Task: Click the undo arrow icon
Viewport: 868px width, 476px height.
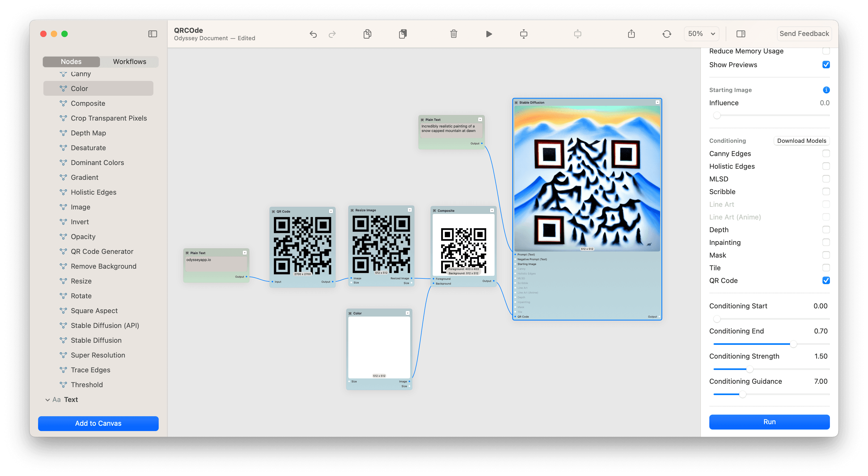Action: (313, 34)
